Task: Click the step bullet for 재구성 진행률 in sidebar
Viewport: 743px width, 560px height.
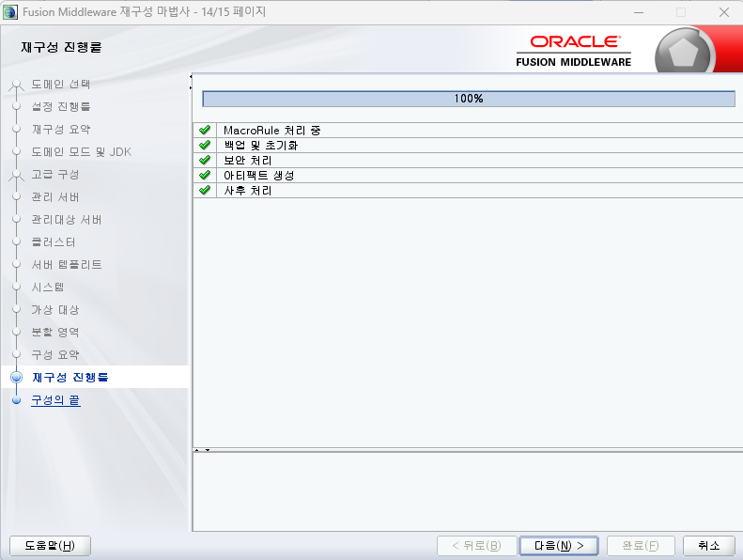Action: point(17,378)
